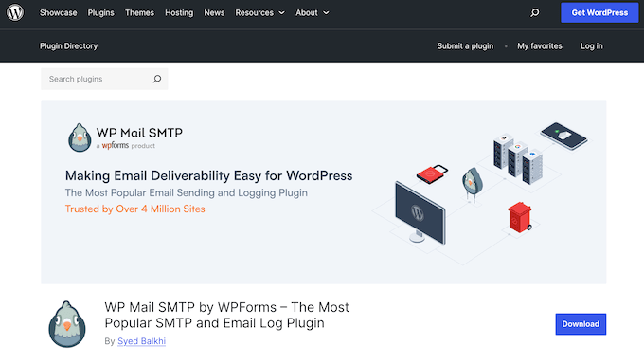
Task: Open site search magnifier in header
Action: [534, 12]
